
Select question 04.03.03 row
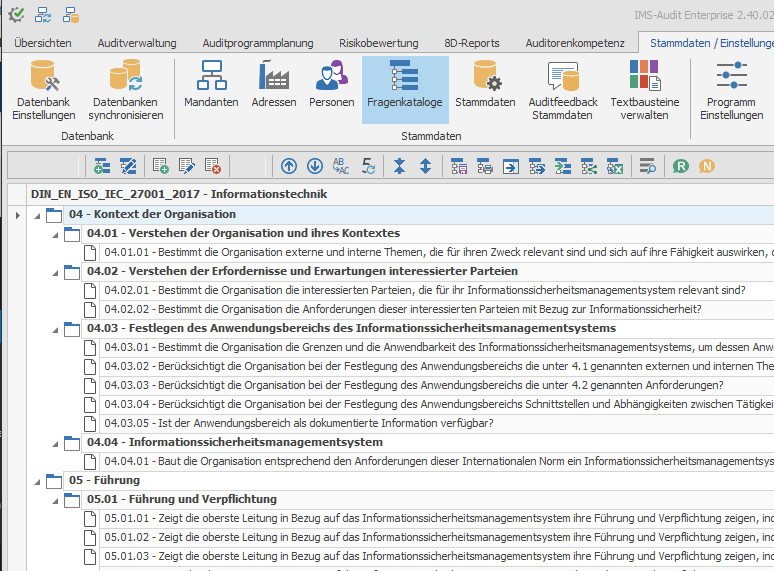(437, 385)
